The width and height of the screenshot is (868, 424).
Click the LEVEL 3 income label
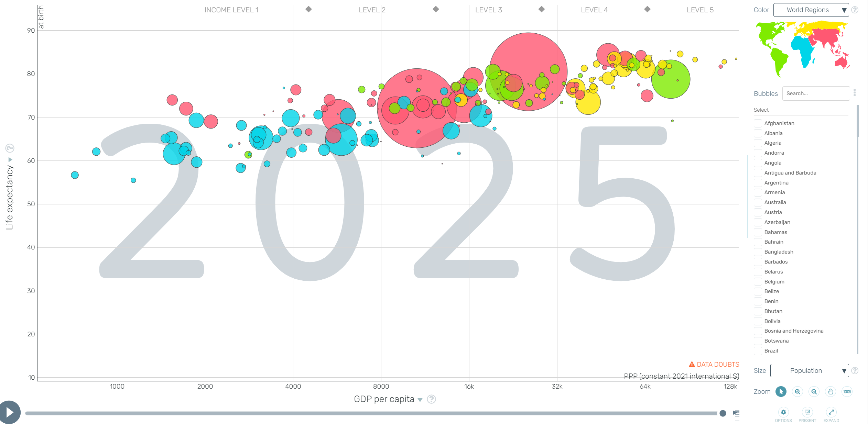coord(489,10)
